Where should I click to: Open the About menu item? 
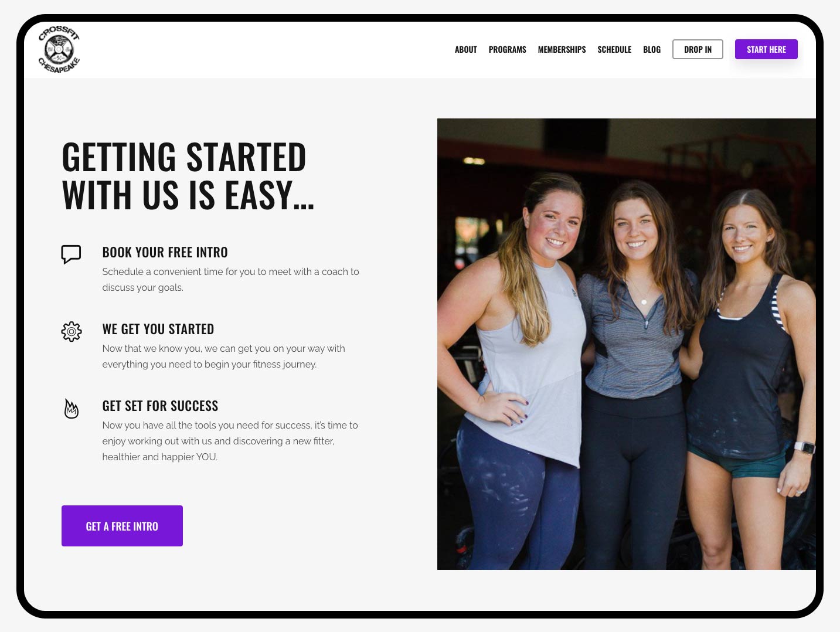point(466,50)
